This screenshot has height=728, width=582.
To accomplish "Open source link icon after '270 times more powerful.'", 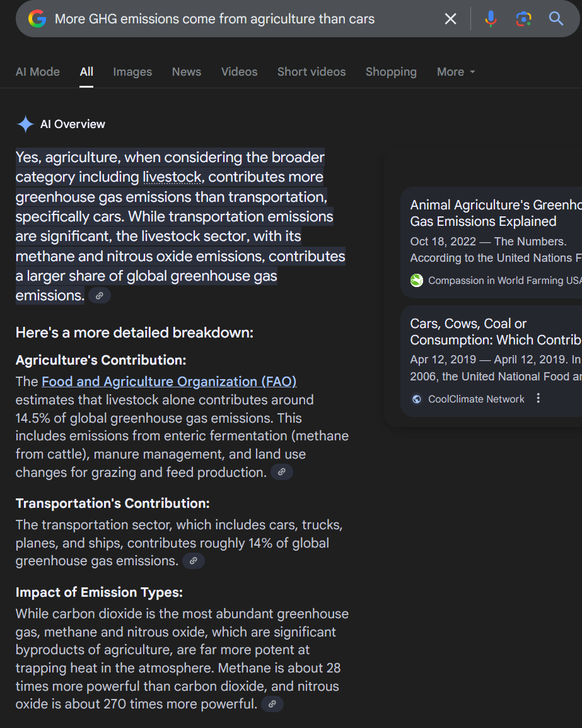I will pos(272,704).
